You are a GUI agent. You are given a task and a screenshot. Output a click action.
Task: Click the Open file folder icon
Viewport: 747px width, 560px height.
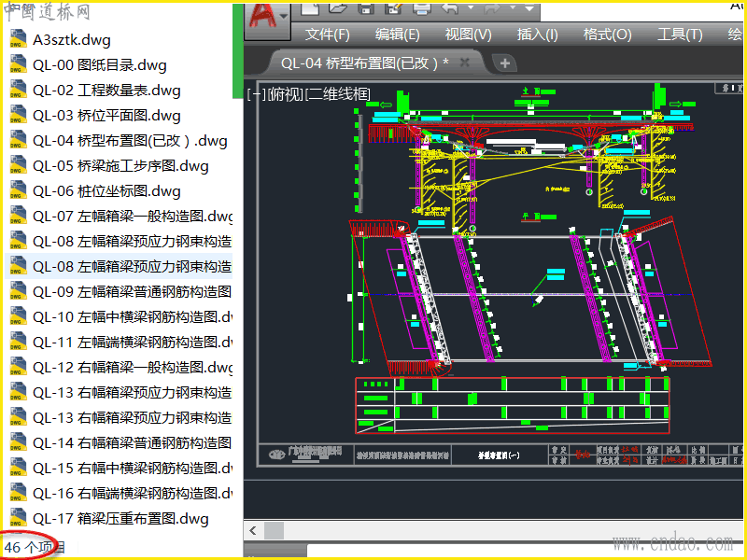point(338,8)
